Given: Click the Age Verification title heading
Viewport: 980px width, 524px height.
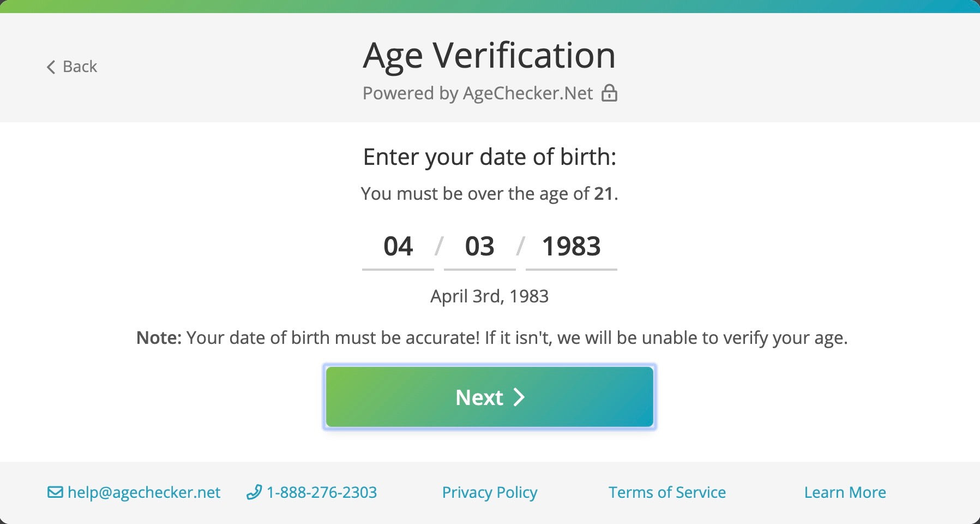Looking at the screenshot, I should click(489, 55).
